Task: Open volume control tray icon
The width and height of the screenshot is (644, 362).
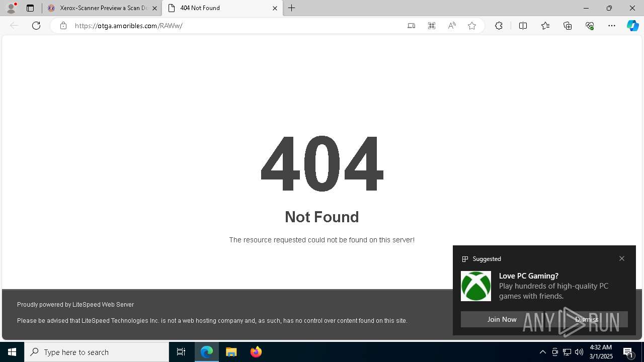Action: (579, 352)
